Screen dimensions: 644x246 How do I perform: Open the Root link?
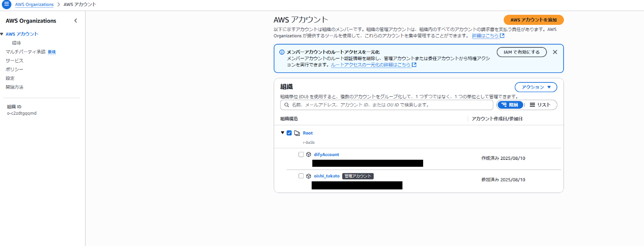[308, 133]
